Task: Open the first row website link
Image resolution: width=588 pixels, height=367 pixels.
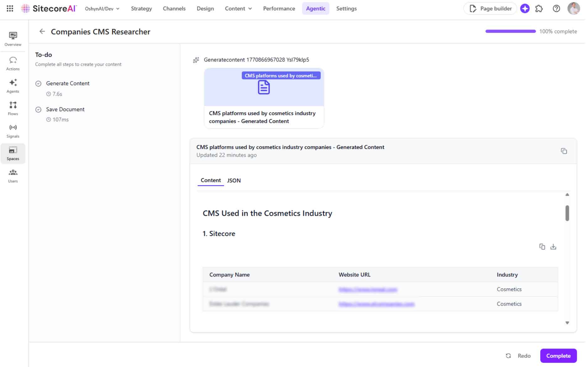Action: [368, 289]
